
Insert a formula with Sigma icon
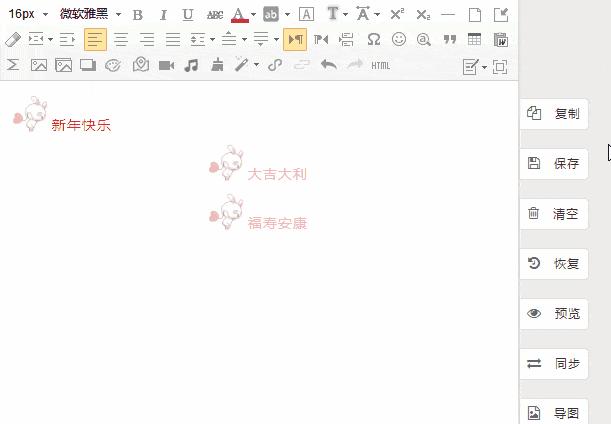[x=13, y=65]
